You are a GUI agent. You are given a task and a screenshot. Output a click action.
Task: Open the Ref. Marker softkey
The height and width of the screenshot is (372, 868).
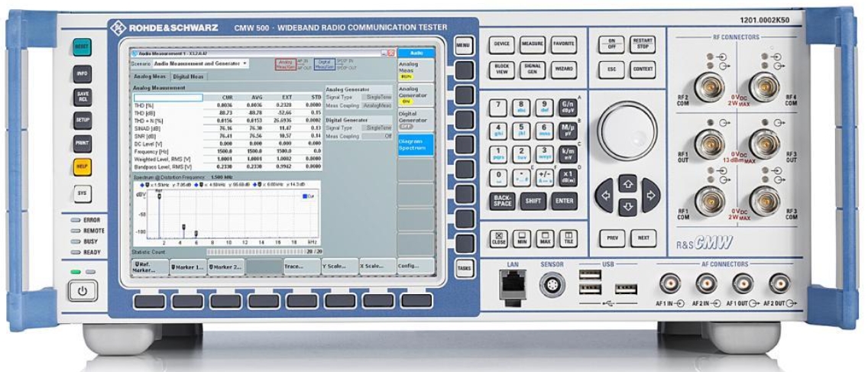click(150, 267)
